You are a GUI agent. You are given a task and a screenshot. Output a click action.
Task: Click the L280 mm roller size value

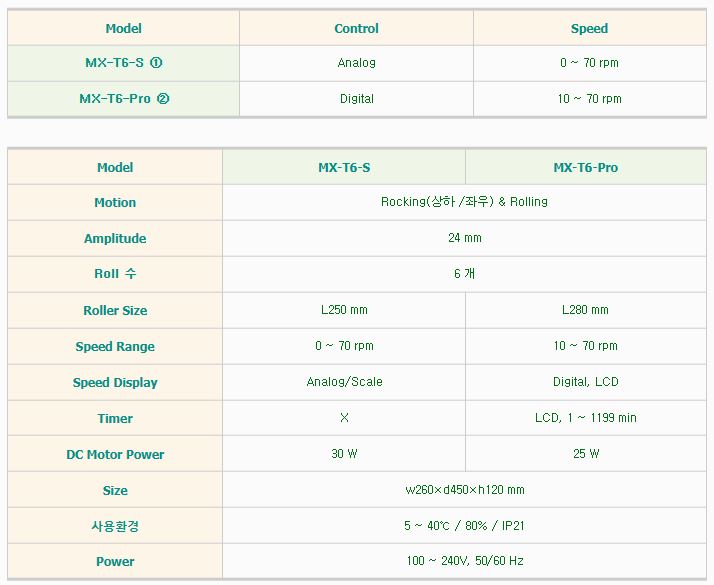pos(585,310)
